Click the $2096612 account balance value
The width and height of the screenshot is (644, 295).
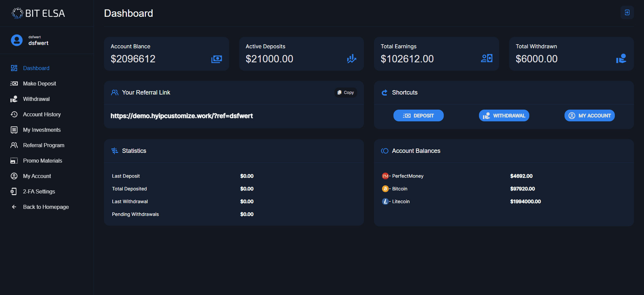pos(133,59)
